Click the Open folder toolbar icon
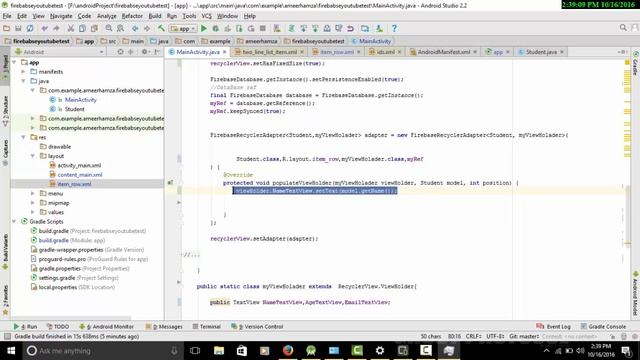The image size is (640, 360). (7, 29)
